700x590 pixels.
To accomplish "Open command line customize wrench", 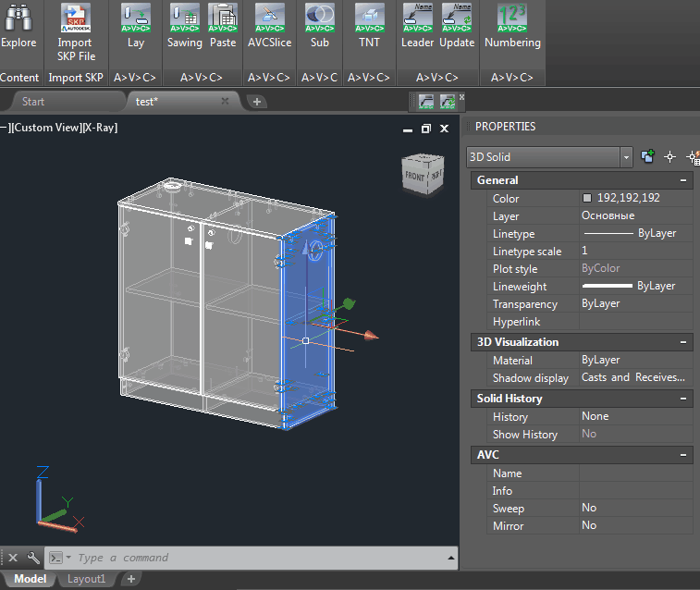I will [x=33, y=558].
